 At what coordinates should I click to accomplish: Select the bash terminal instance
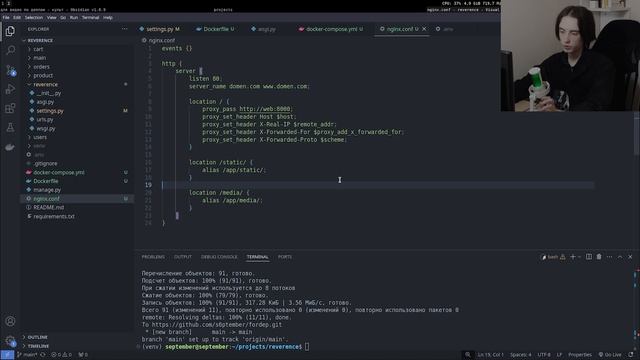click(x=553, y=257)
